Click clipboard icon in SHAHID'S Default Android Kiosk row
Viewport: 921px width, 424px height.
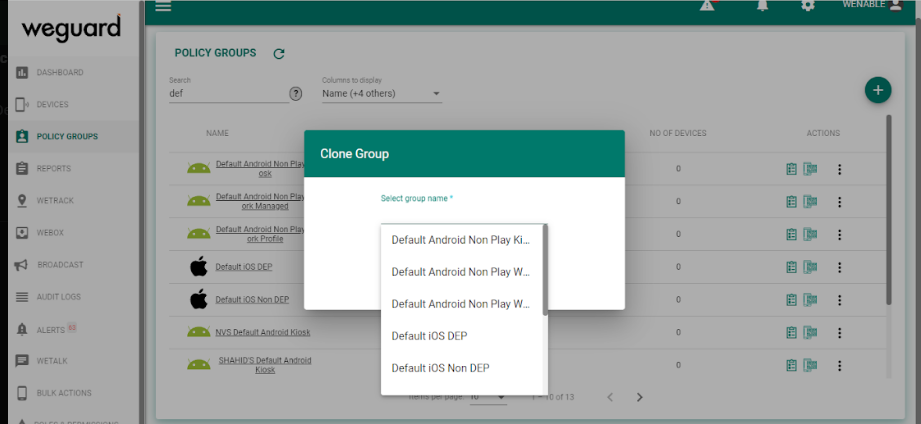click(792, 365)
